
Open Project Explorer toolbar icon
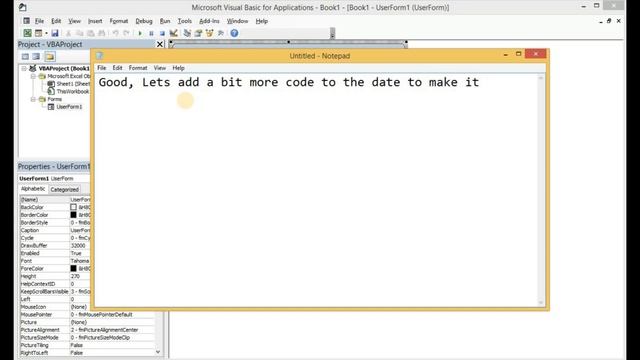click(x=187, y=33)
